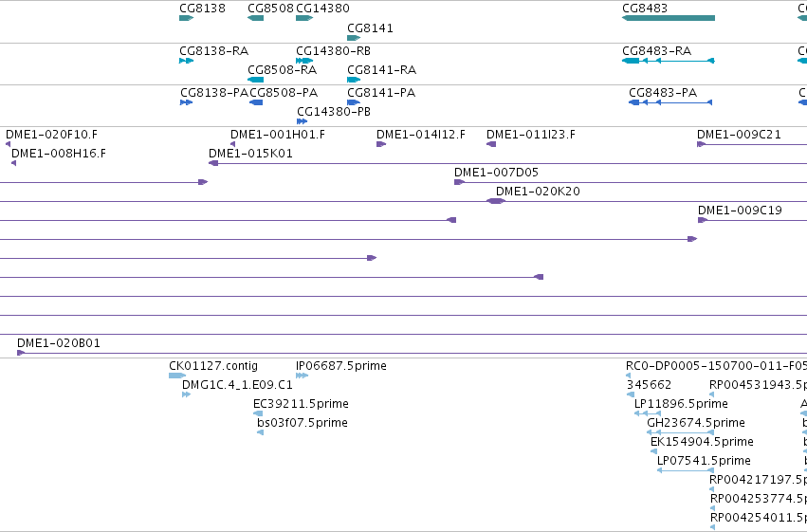Select the GH23674.5prime EST feature
Viewport: 807px width, 532px height.
(x=680, y=432)
